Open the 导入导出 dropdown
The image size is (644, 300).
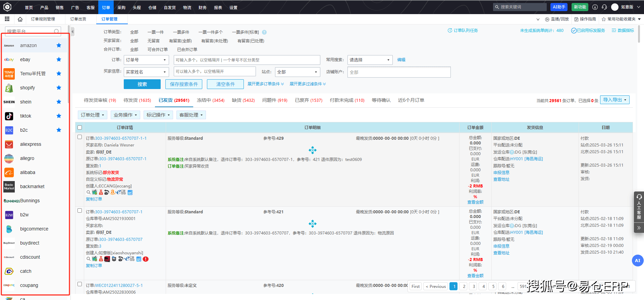[x=614, y=100]
